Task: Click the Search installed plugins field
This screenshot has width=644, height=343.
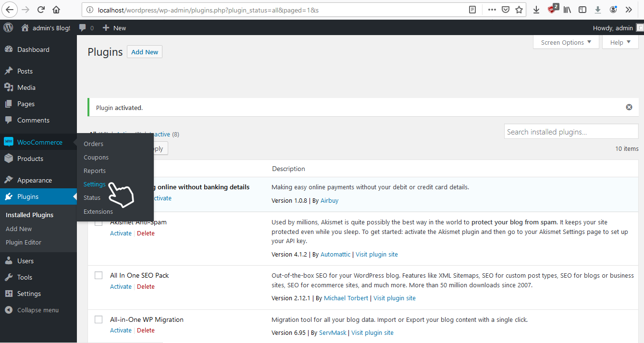Action: [x=571, y=132]
